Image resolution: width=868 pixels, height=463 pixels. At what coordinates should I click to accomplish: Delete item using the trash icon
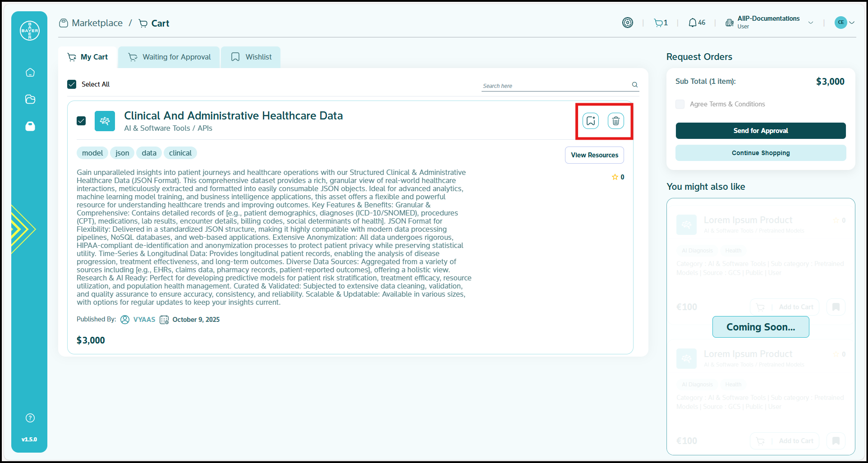coord(616,121)
